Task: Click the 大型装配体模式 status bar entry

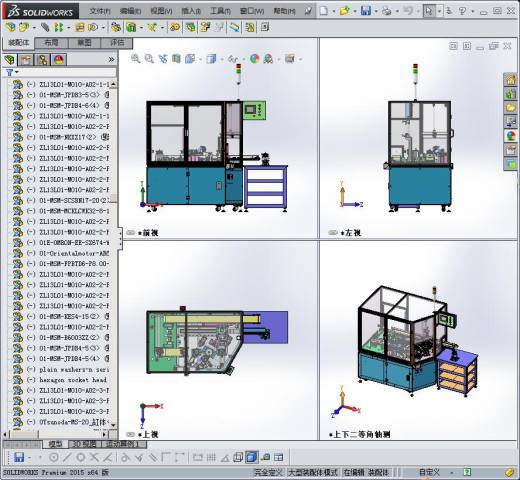Action: point(313,472)
